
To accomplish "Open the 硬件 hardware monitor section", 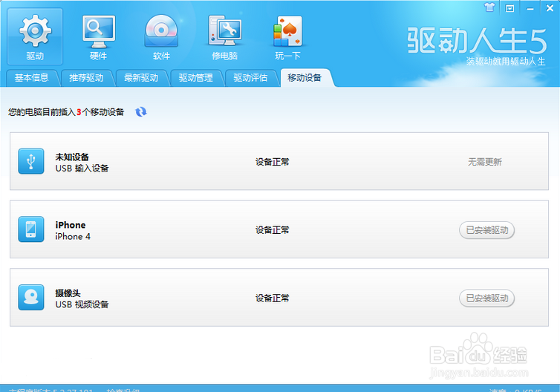I will pos(98,37).
